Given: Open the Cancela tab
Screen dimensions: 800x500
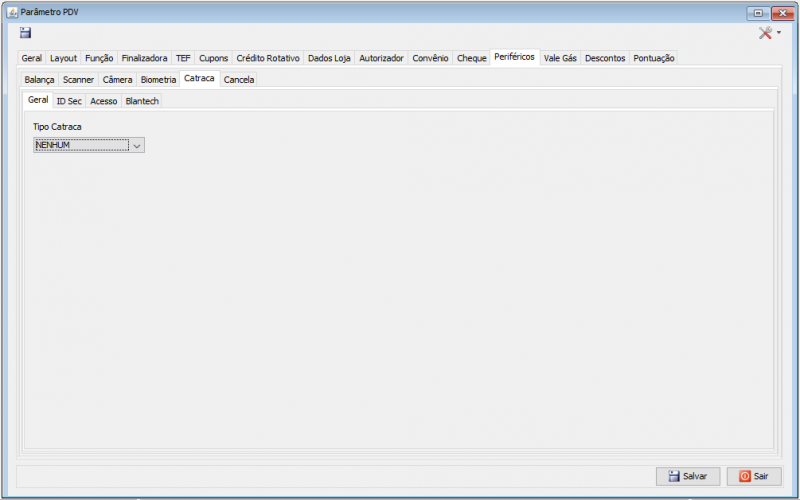Looking at the screenshot, I should pyautogui.click(x=238, y=79).
